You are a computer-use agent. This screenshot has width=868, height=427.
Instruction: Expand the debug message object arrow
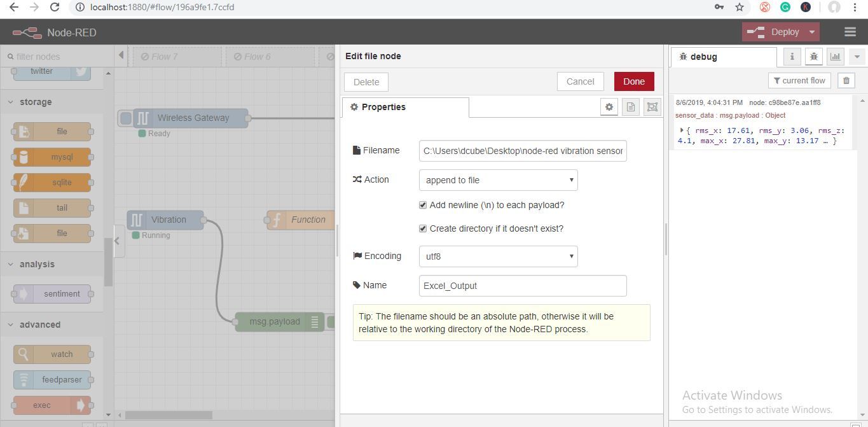click(681, 130)
